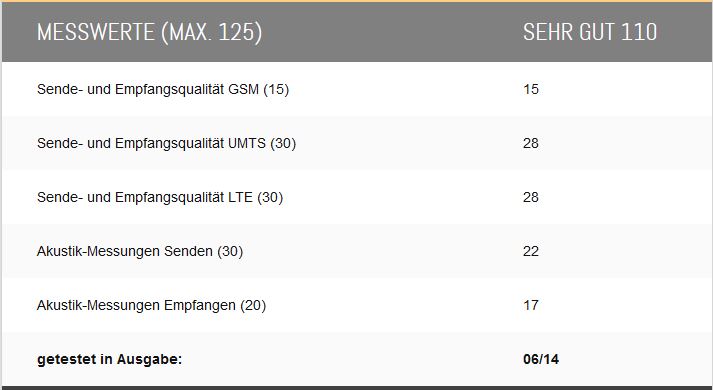Click the LTE score value 28
The width and height of the screenshot is (713, 390).
[x=531, y=197]
